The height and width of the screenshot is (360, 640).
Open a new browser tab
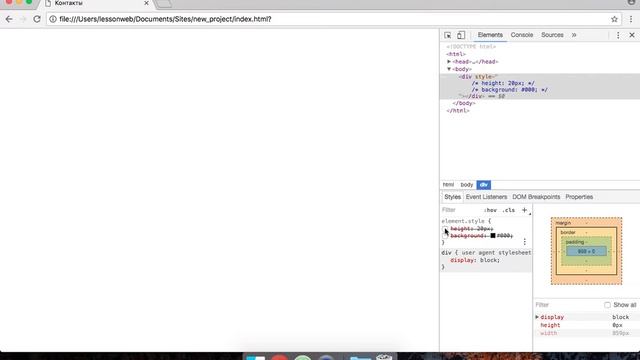[164, 4]
